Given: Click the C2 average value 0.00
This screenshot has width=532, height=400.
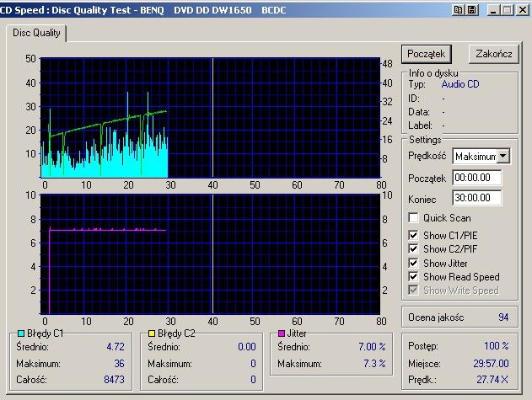Looking at the screenshot, I should coord(247,347).
